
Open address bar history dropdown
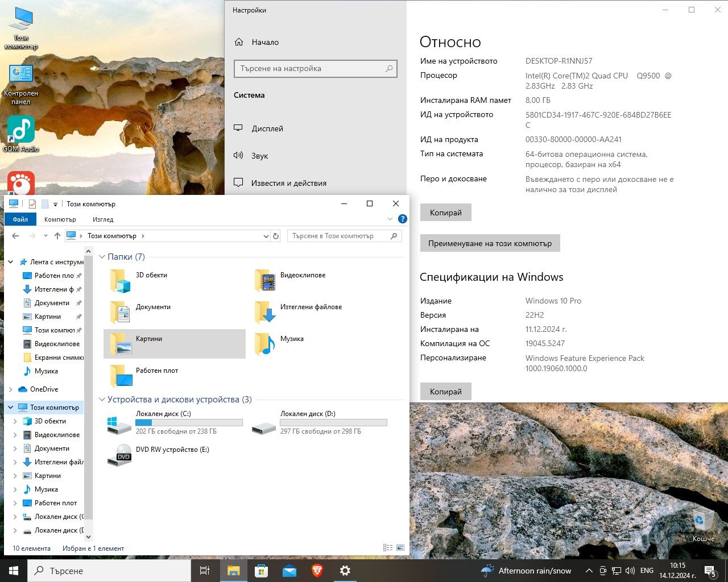coord(266,236)
